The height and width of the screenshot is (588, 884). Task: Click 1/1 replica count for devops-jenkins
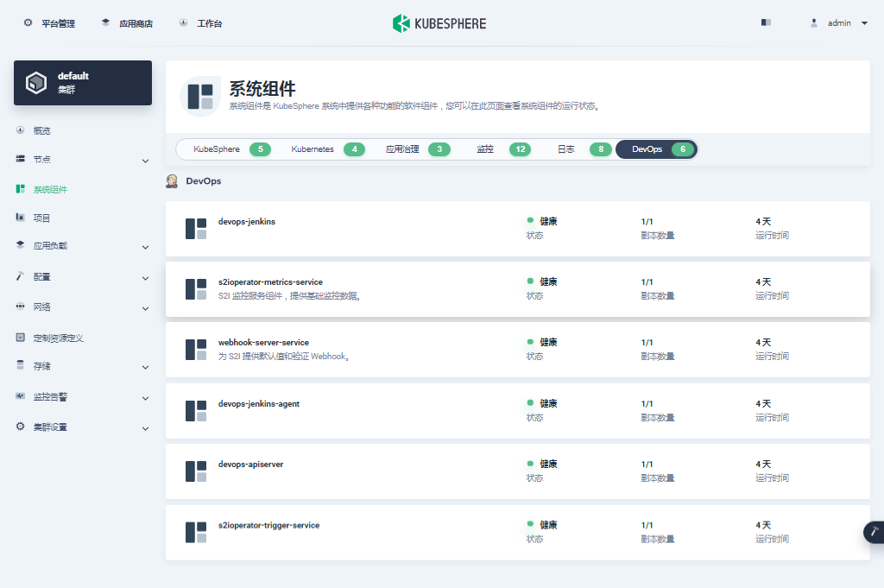click(647, 222)
